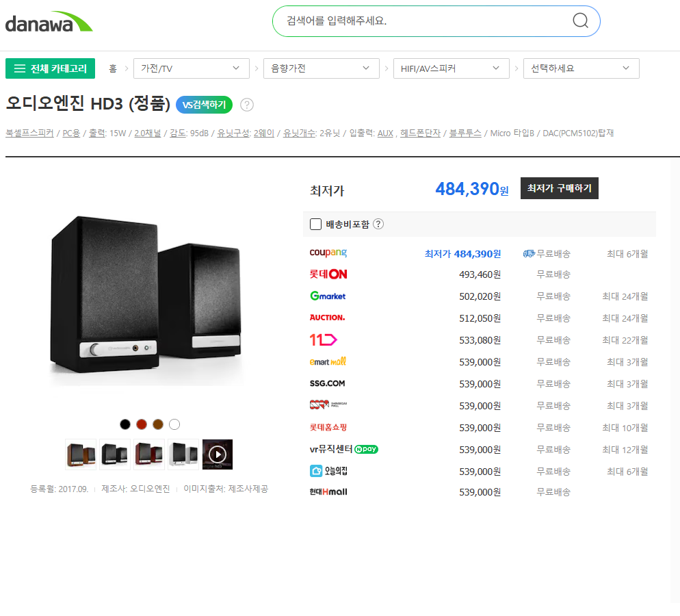Click the help question mark beside VS검색하기
680x616 pixels.
point(247,105)
